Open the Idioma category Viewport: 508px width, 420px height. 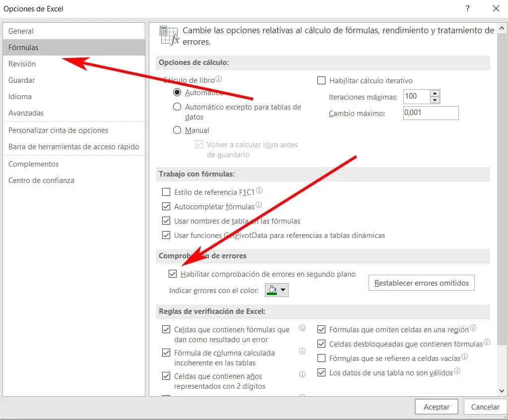74,97
